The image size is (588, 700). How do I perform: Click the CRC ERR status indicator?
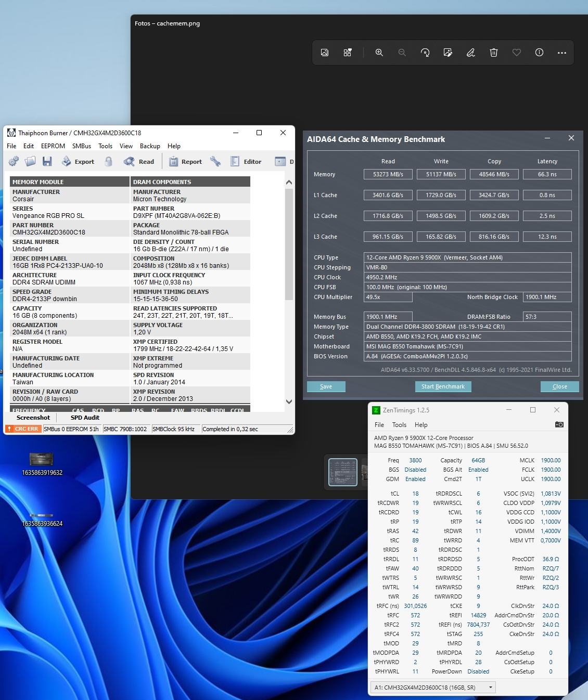[23, 429]
